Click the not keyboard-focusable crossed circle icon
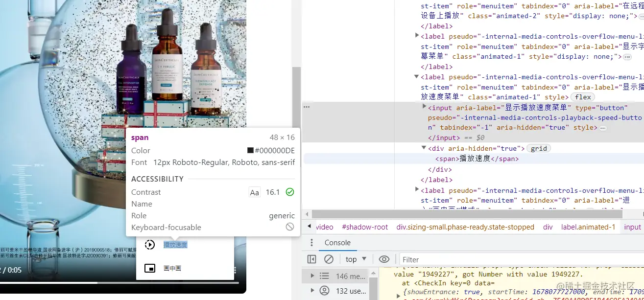644x300 pixels. pos(290,227)
